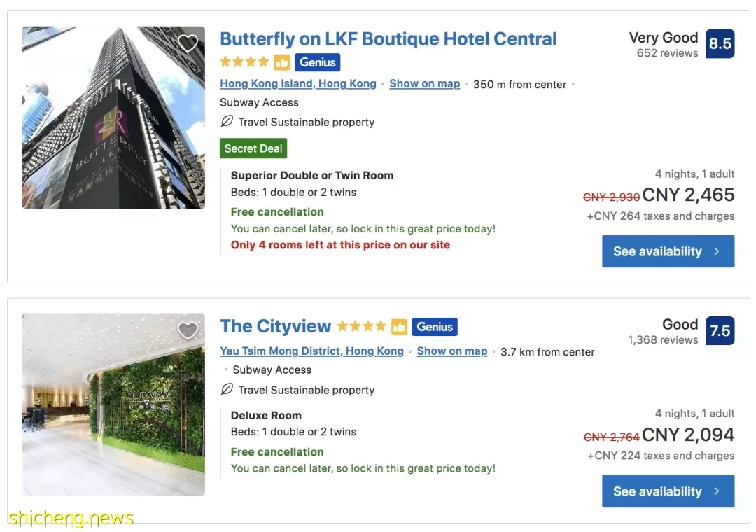Open the Butterfly hotel building photo thumbnail

coord(114,118)
